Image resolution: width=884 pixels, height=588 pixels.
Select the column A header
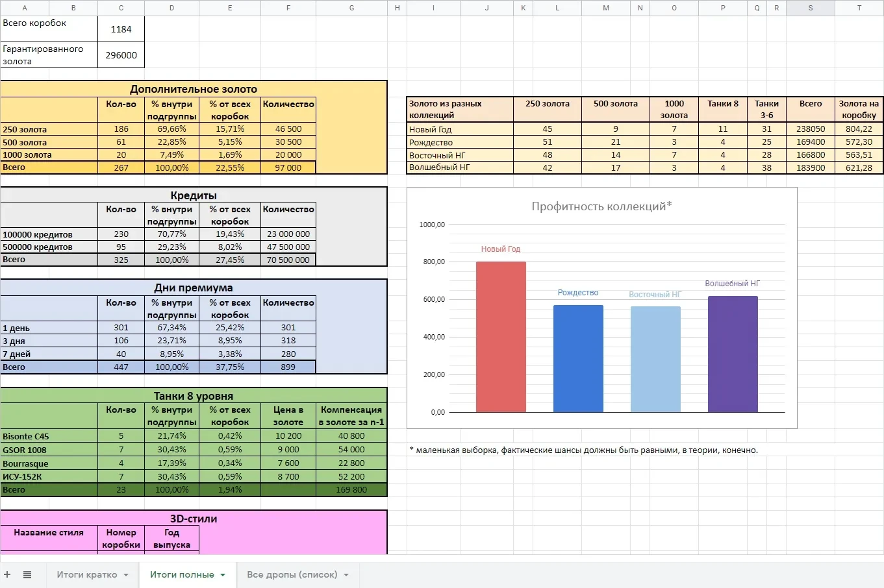[25, 8]
